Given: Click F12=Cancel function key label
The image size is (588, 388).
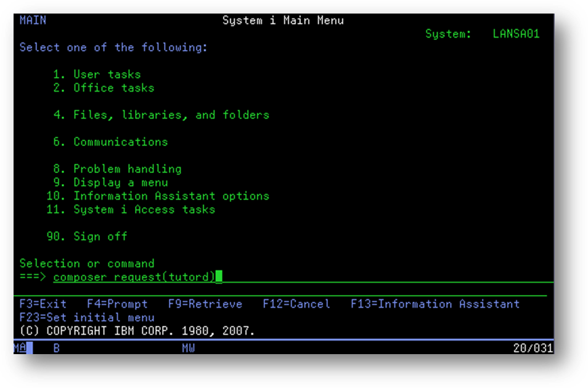Looking at the screenshot, I should pyautogui.click(x=296, y=304).
